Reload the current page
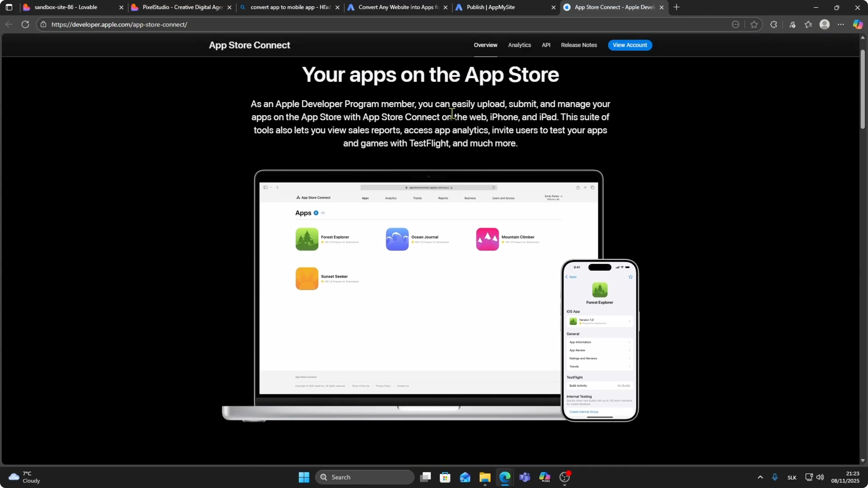The height and width of the screenshot is (488, 868). pyautogui.click(x=25, y=24)
